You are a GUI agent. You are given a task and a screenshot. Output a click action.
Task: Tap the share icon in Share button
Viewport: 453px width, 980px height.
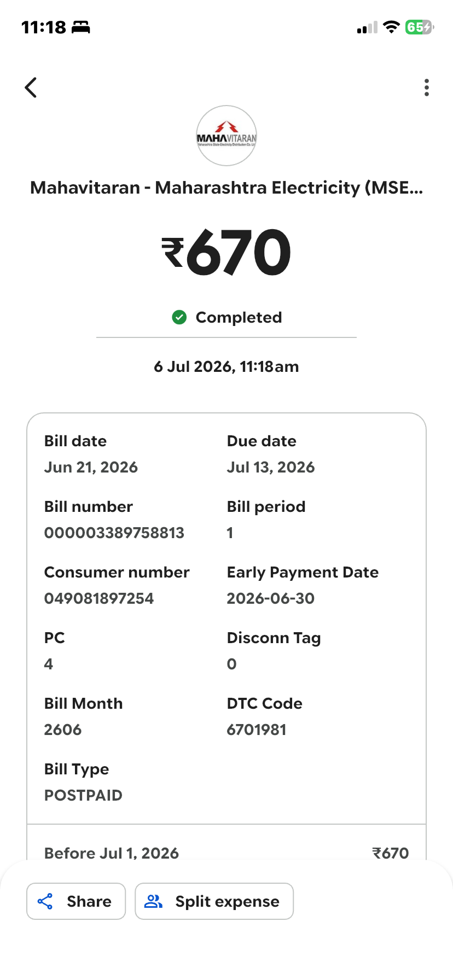pyautogui.click(x=45, y=901)
